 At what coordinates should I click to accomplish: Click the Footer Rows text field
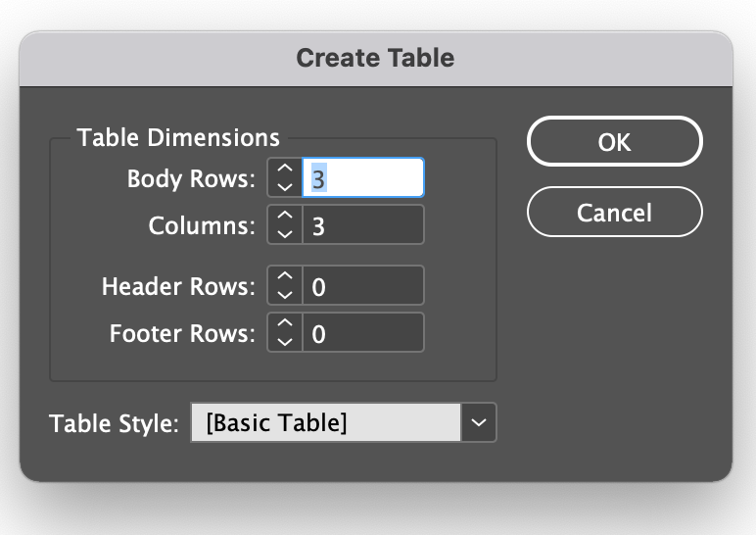(x=362, y=333)
